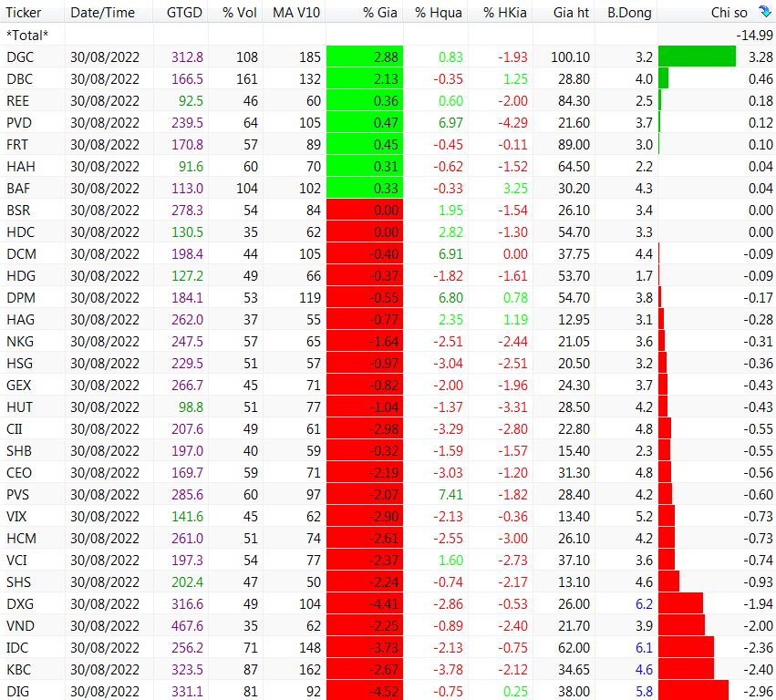776x700 pixels.
Task: Click DXG B.Dong value 6.2
Action: (x=644, y=603)
